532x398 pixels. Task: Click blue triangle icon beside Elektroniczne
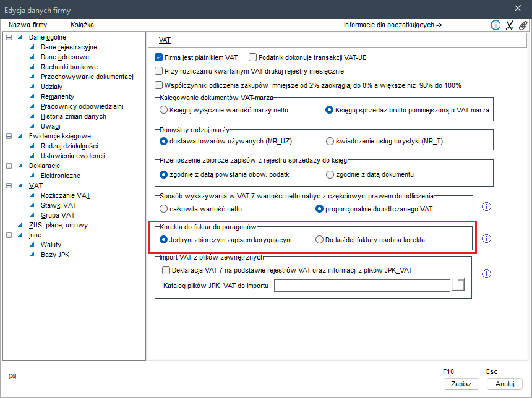[32, 176]
